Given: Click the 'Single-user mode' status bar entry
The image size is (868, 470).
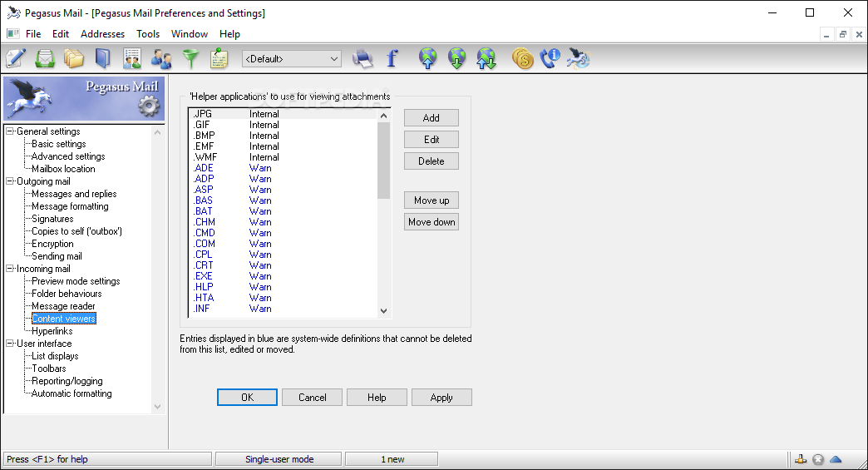Looking at the screenshot, I should [279, 459].
